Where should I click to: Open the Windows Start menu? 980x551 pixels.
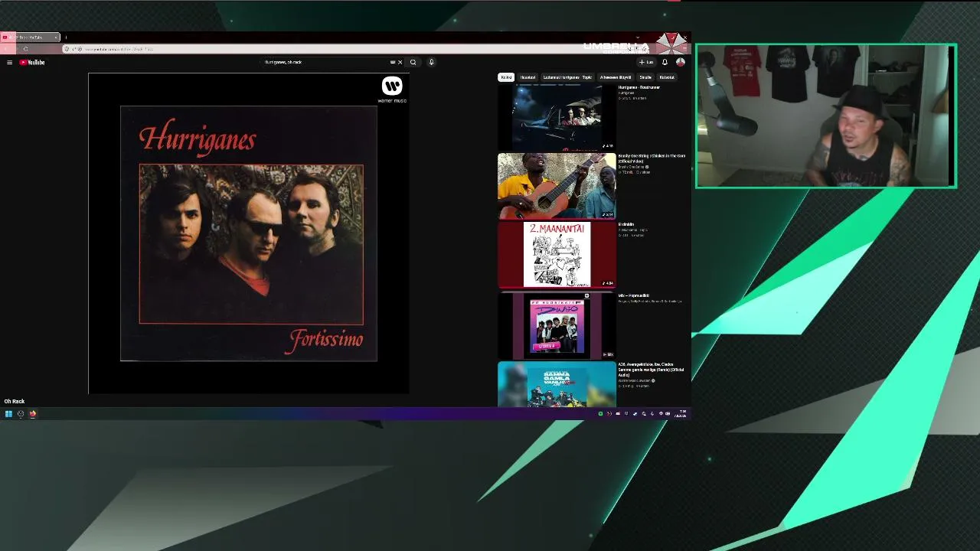8,414
